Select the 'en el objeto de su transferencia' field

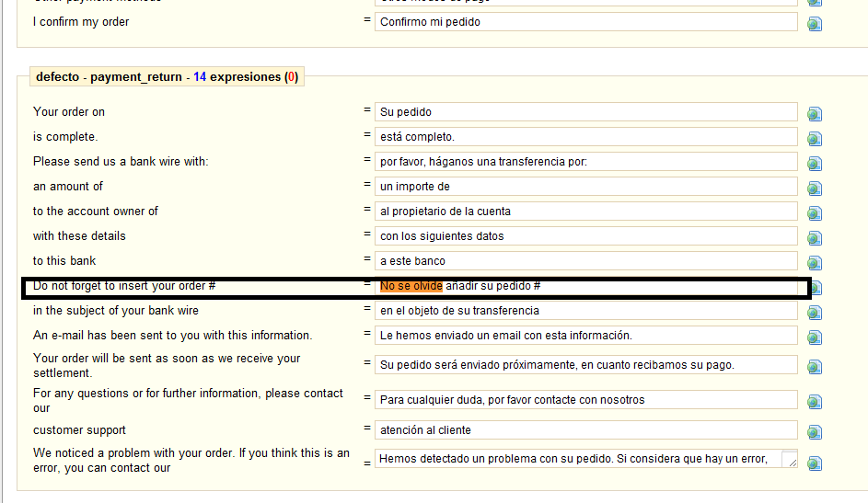coord(585,311)
